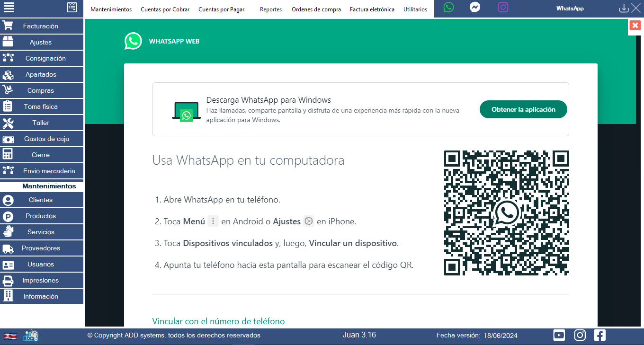Open the Factura eletrónica menu
644x345 pixels.
pos(372,9)
